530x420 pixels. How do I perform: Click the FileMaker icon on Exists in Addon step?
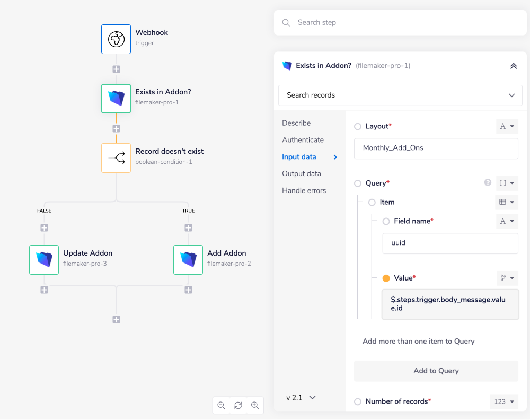pos(116,99)
